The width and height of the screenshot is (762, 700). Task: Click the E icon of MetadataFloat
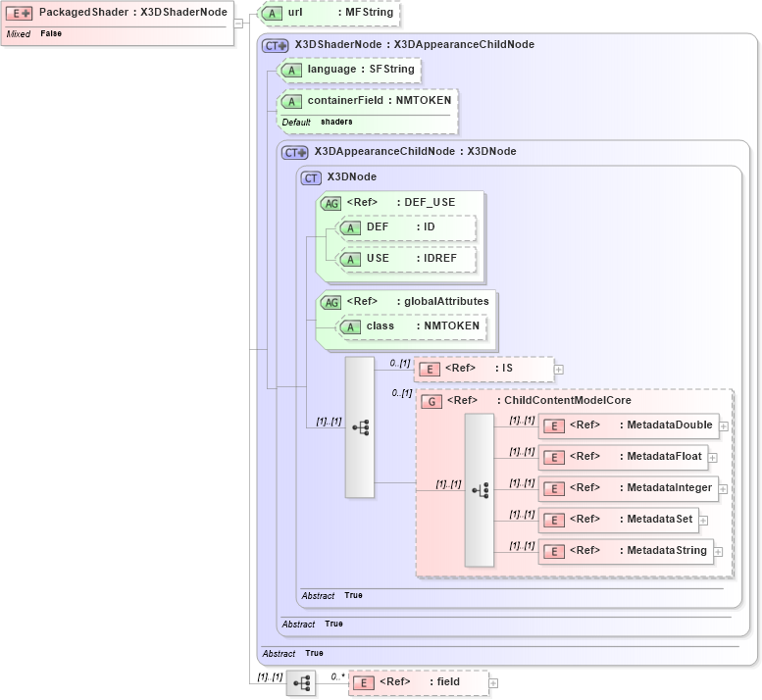click(554, 458)
